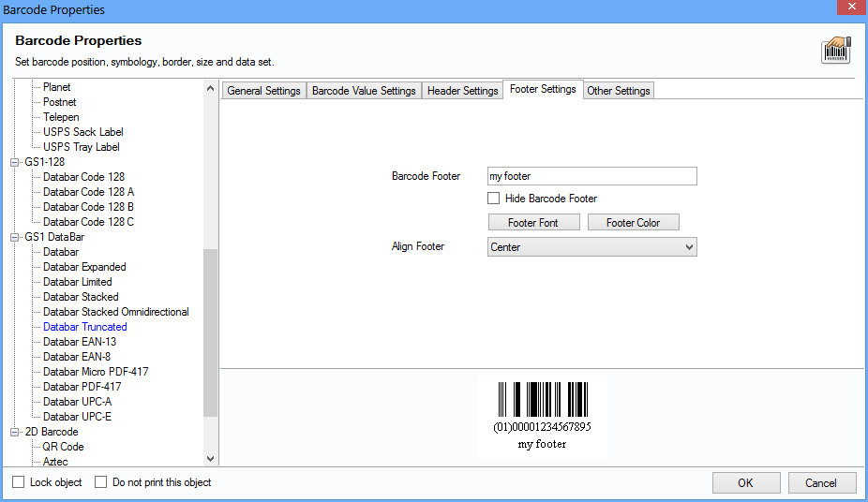Select Postnet in the symbology tree
Image resolution: width=868 pixels, height=502 pixels.
coord(59,102)
